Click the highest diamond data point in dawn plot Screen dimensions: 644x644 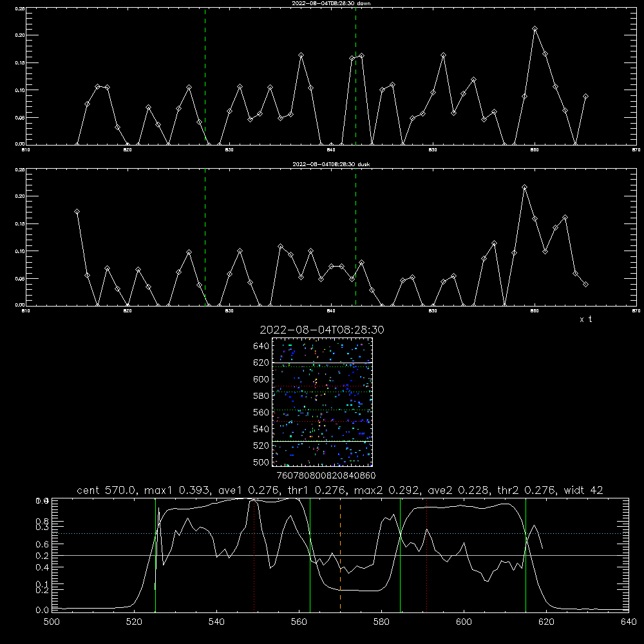point(535,29)
